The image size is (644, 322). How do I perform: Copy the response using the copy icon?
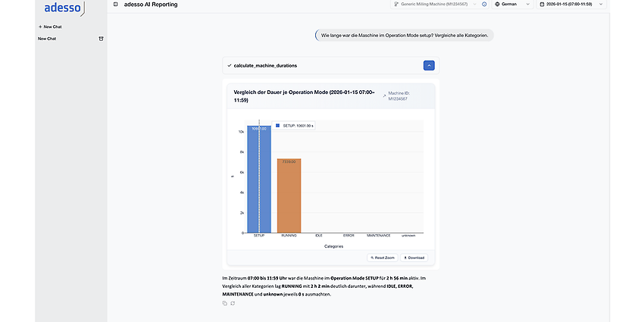pos(224,303)
